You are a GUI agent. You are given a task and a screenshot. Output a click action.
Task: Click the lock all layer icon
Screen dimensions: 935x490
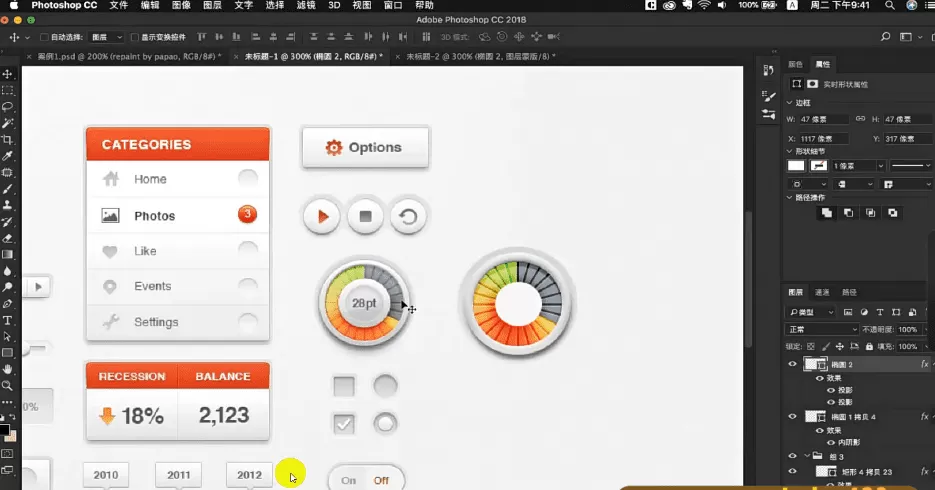tap(868, 345)
